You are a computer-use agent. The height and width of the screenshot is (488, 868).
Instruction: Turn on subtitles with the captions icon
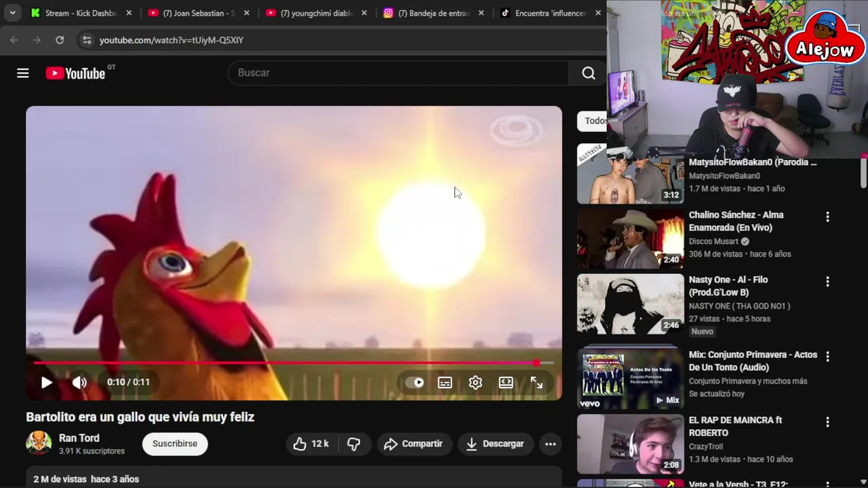pyautogui.click(x=445, y=383)
